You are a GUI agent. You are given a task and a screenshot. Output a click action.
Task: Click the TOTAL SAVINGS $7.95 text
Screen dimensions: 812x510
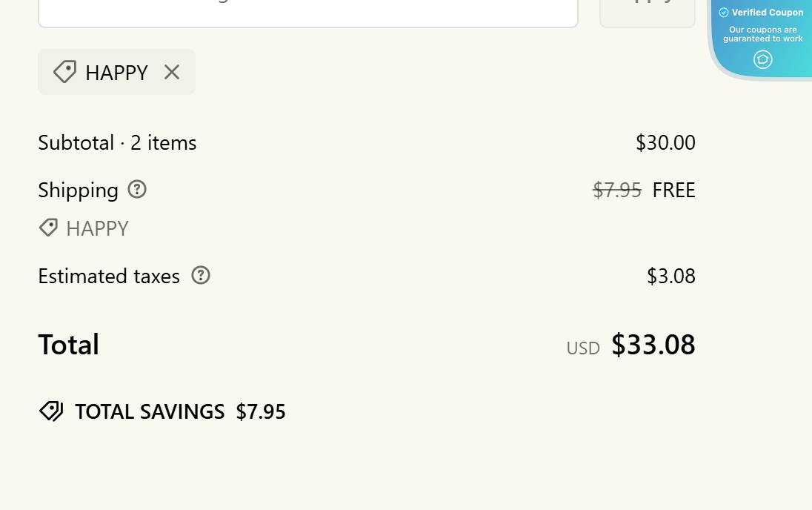[180, 411]
